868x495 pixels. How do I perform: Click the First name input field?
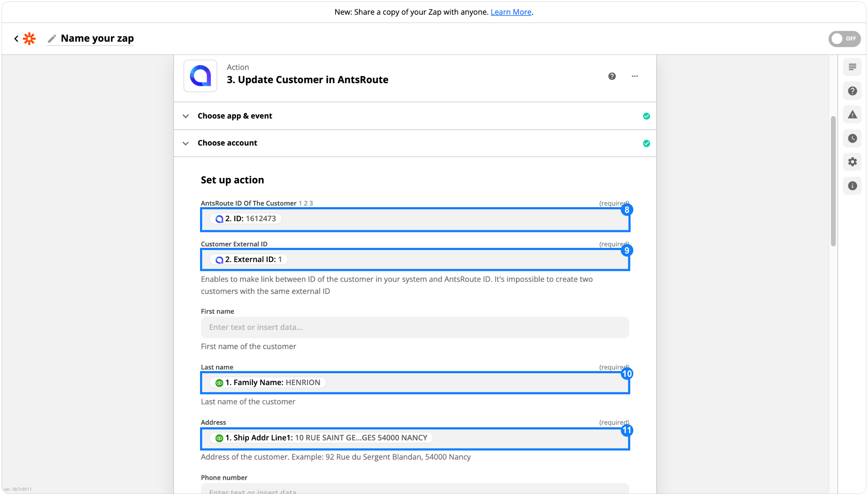pyautogui.click(x=415, y=327)
